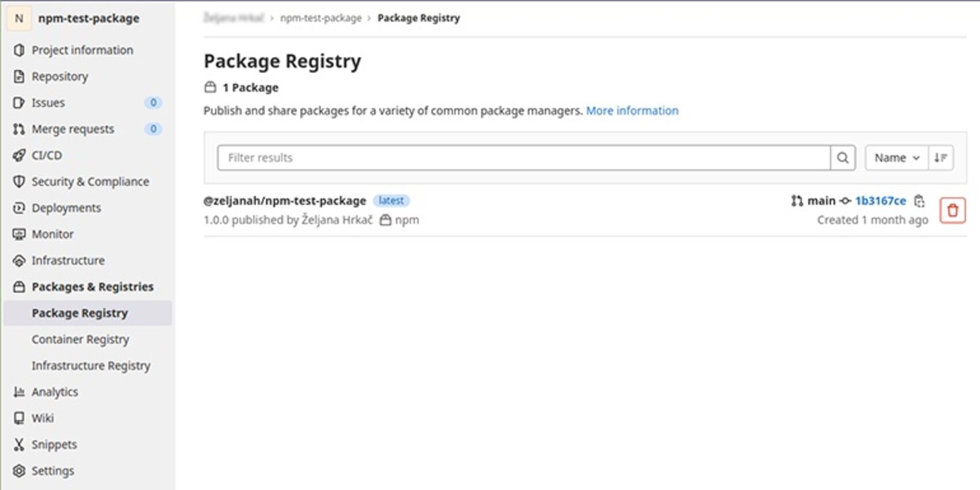Open the More information link
Viewport: 980px width, 490px height.
point(632,111)
